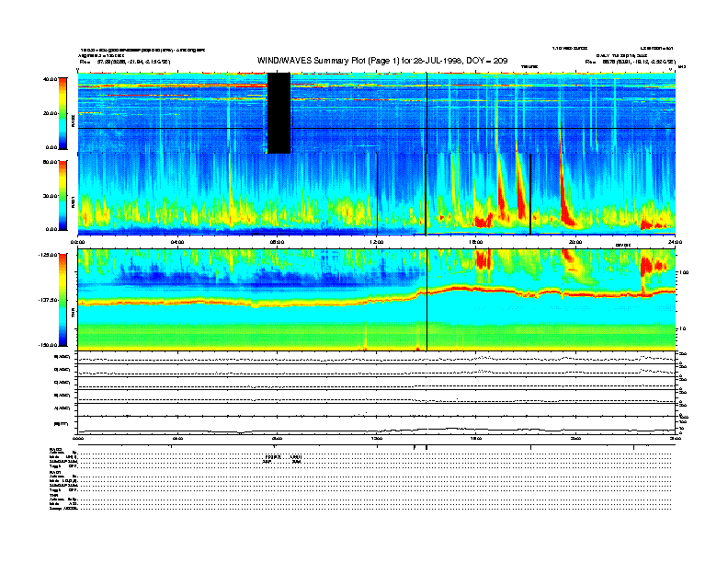Image resolution: width=728 pixels, height=563 pixels.
Task: Click the horizontal black line across RAD2 spectrogram
Action: coord(377,128)
